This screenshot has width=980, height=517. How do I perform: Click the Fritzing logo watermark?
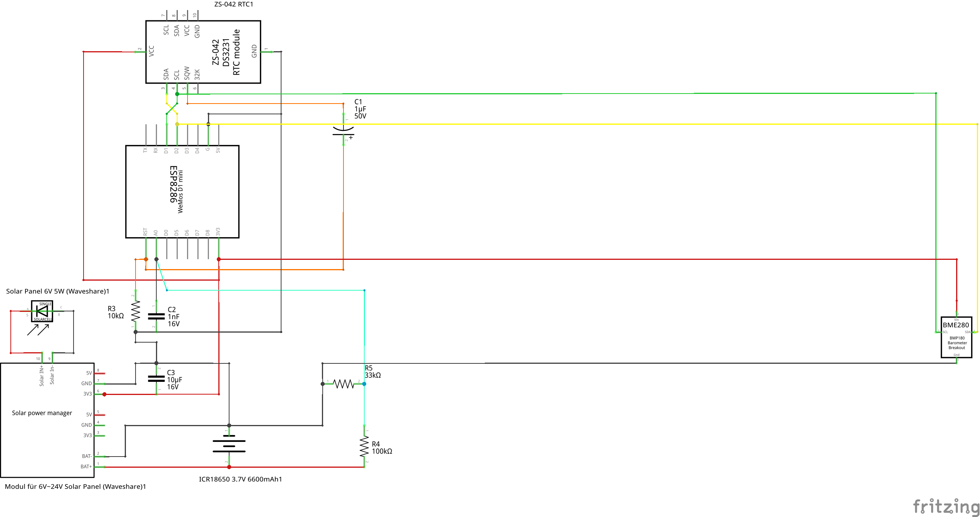click(x=946, y=506)
